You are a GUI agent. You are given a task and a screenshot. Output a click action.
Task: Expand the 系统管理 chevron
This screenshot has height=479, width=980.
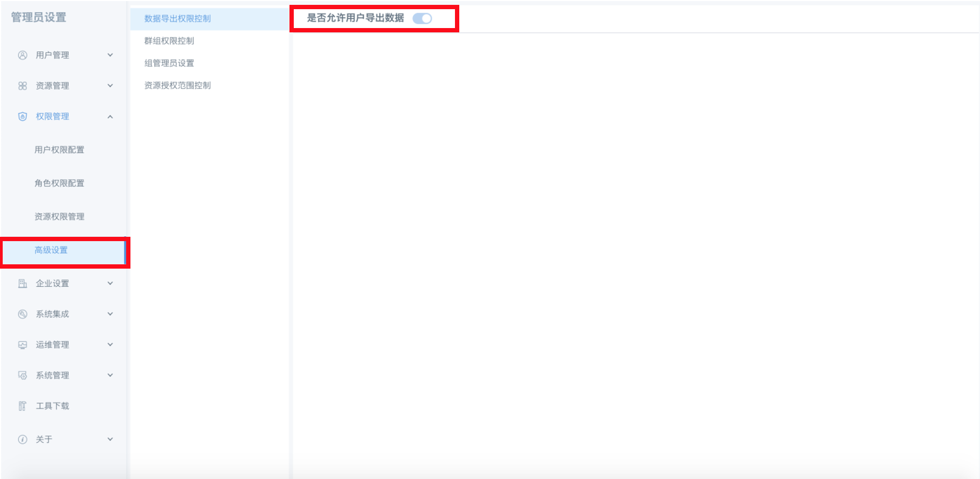111,375
